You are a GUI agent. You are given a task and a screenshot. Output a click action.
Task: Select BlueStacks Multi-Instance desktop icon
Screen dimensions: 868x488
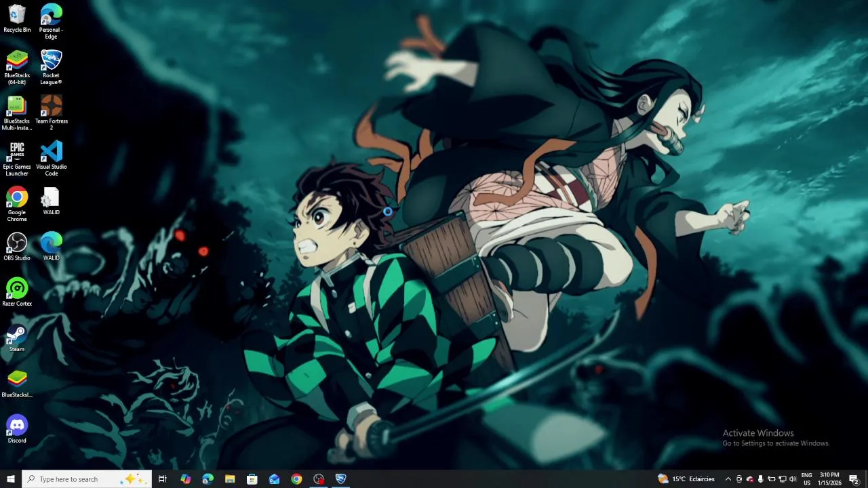coord(17,113)
